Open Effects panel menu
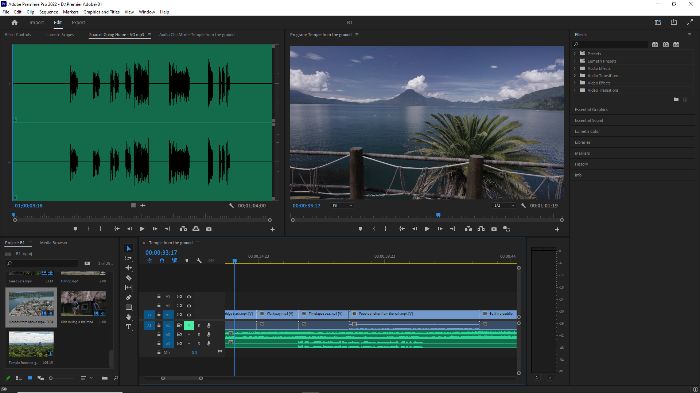The height and width of the screenshot is (393, 700). (689, 34)
